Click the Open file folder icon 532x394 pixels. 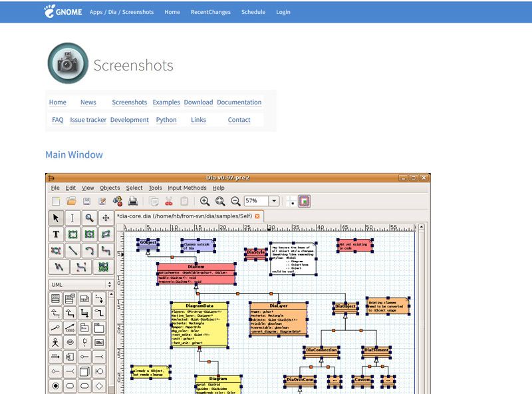(x=71, y=202)
